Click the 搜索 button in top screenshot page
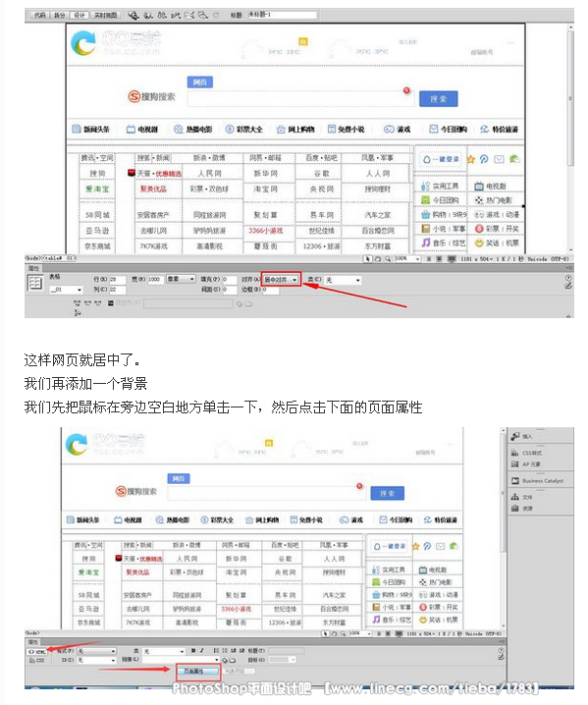The width and height of the screenshot is (588, 705). click(438, 99)
